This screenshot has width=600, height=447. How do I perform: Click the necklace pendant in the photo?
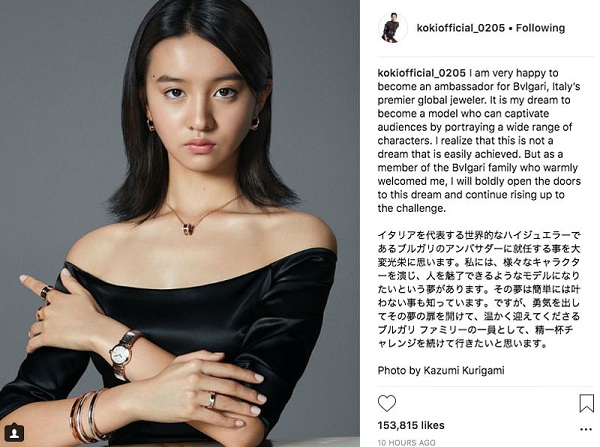click(187, 227)
